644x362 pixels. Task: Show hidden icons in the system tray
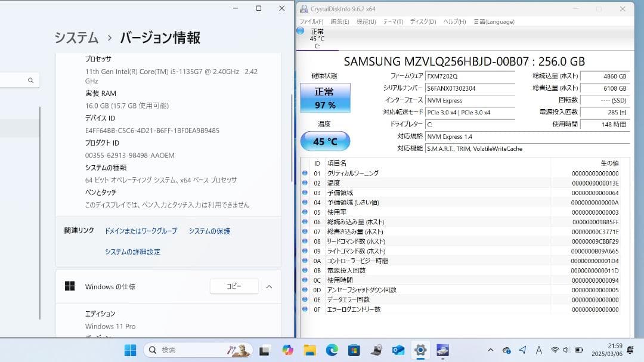pos(490,351)
